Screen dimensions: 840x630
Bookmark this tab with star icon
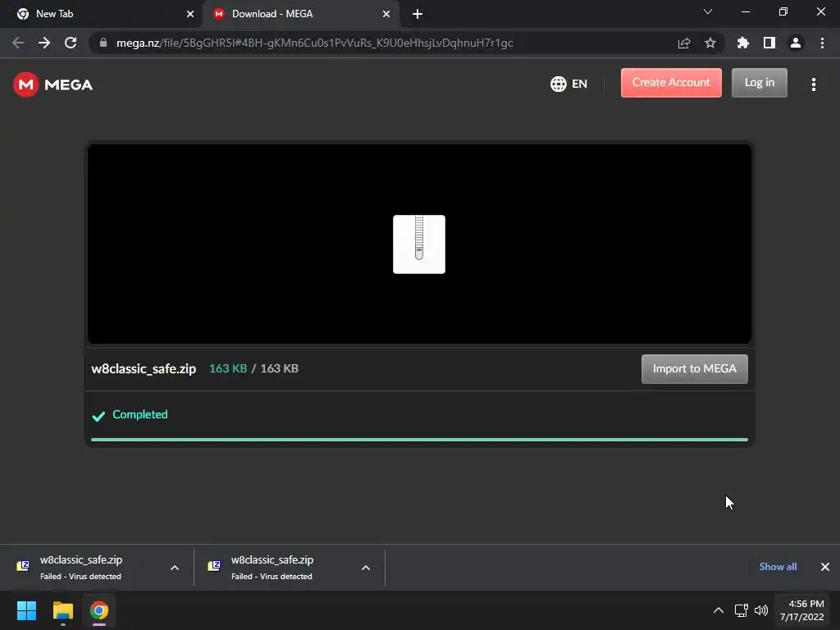[710, 43]
